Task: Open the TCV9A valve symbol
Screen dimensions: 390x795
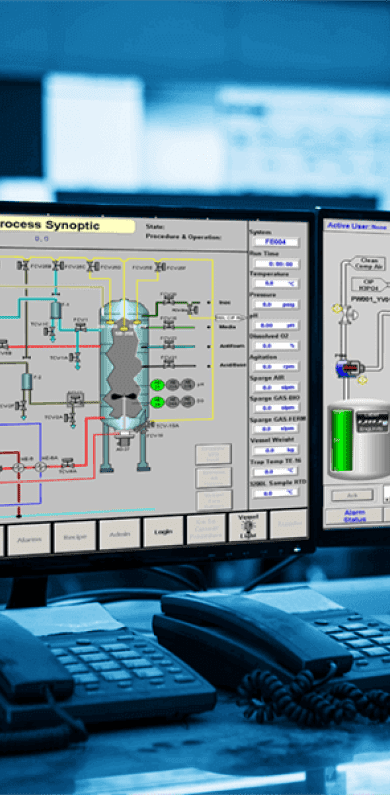Action: point(70,417)
